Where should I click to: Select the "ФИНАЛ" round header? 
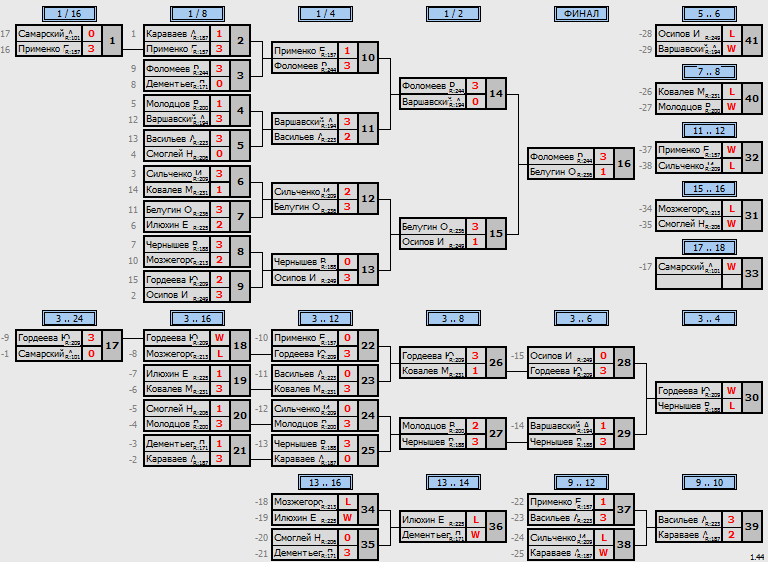[x=581, y=14]
